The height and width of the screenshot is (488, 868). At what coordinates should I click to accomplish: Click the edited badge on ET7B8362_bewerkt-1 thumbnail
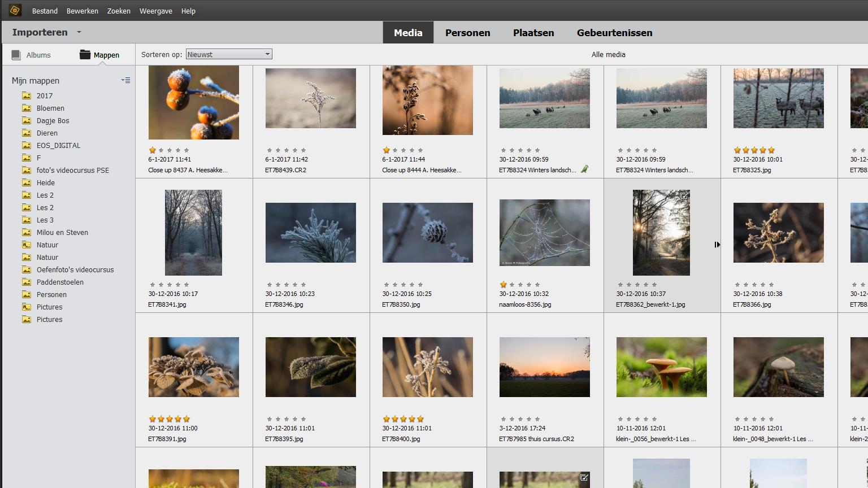(x=683, y=195)
